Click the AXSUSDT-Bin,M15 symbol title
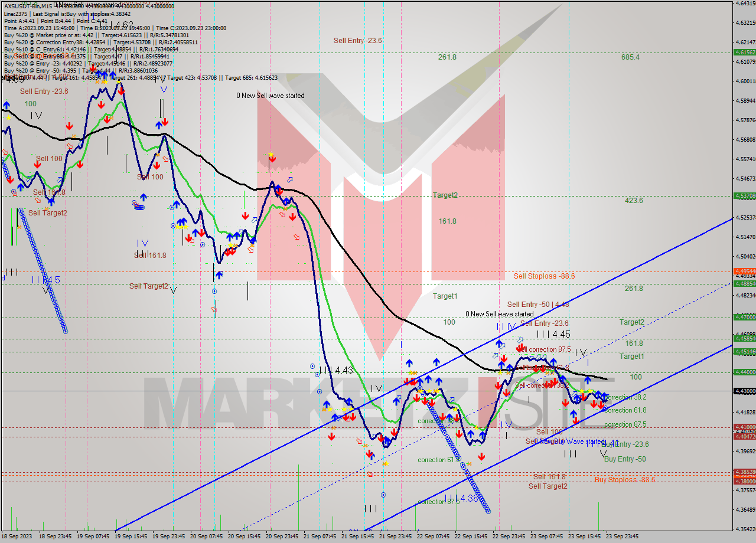 29,6
